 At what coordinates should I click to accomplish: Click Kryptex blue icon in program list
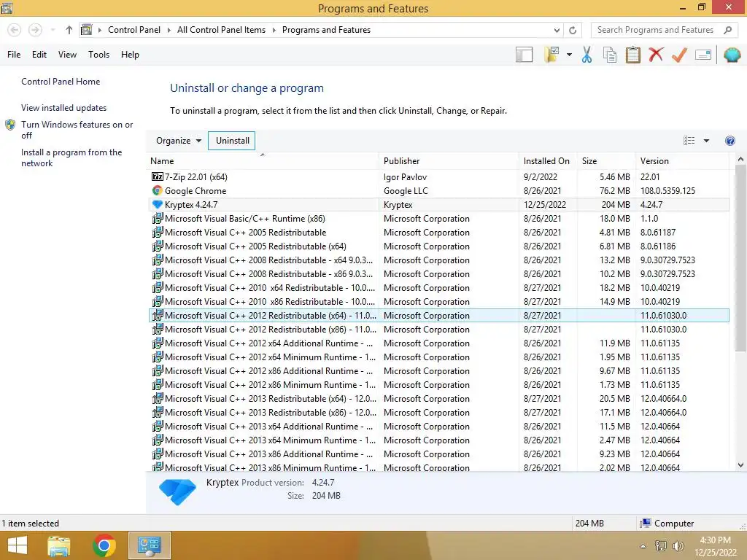coord(158,204)
